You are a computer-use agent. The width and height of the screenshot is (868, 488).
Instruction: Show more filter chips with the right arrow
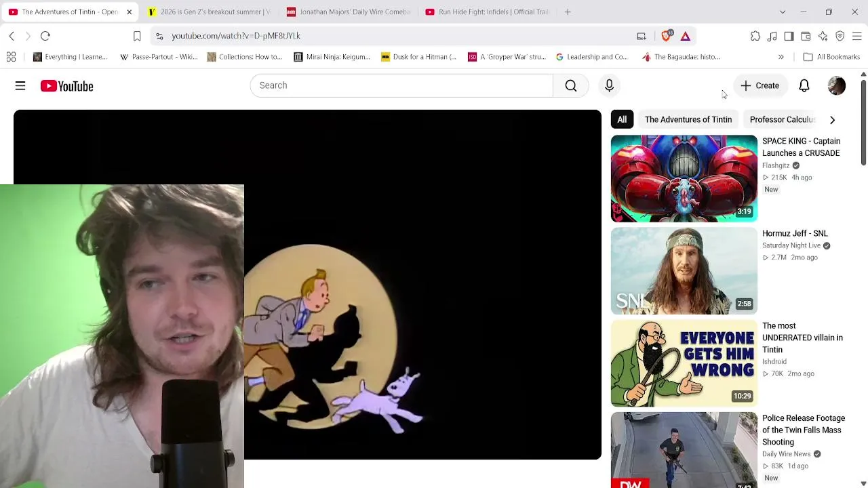[832, 120]
